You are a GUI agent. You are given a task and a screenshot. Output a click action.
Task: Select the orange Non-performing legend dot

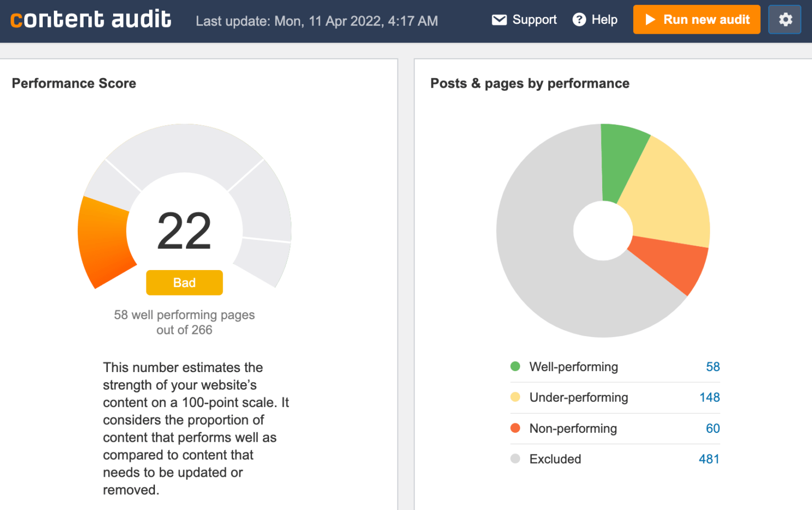[515, 428]
